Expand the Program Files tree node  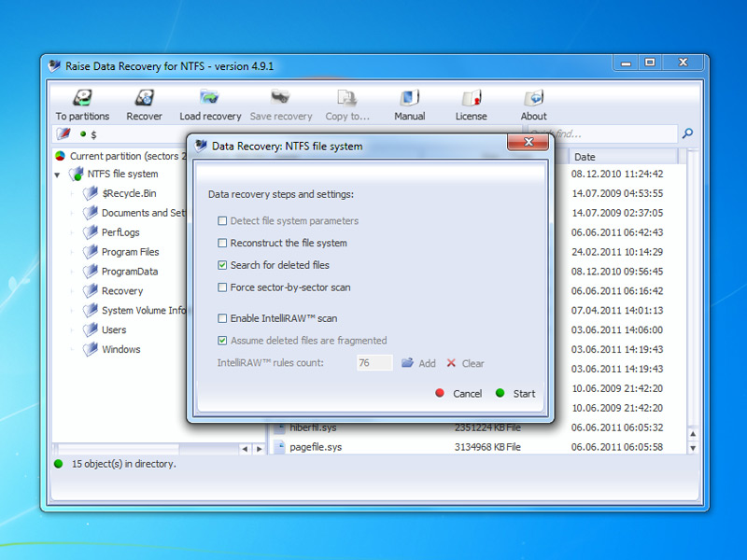[72, 252]
